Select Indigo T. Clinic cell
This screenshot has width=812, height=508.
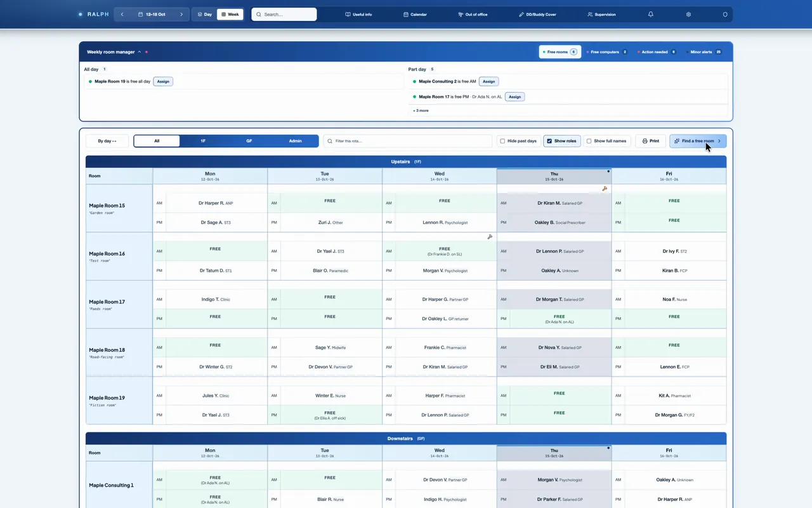click(x=215, y=299)
